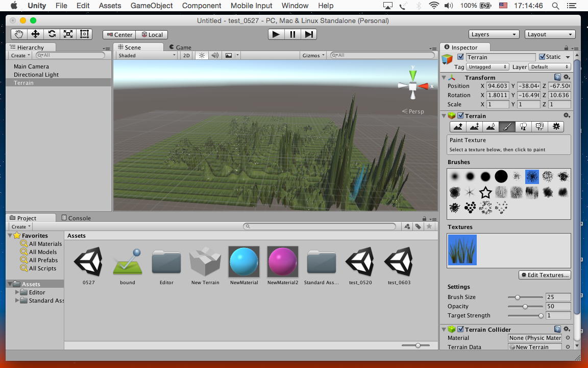Select Raise/Lower Terrain tool
Viewport: 588px width, 368px height.
tap(458, 127)
